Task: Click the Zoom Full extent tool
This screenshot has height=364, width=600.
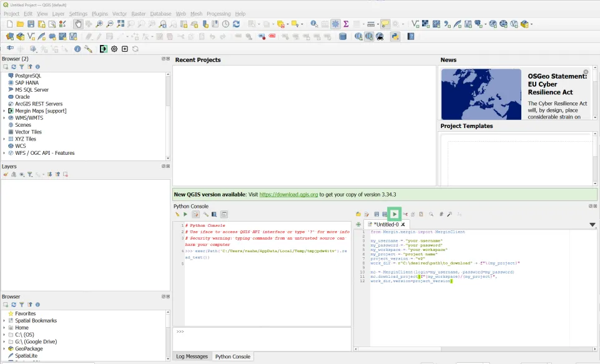Action: [120, 24]
